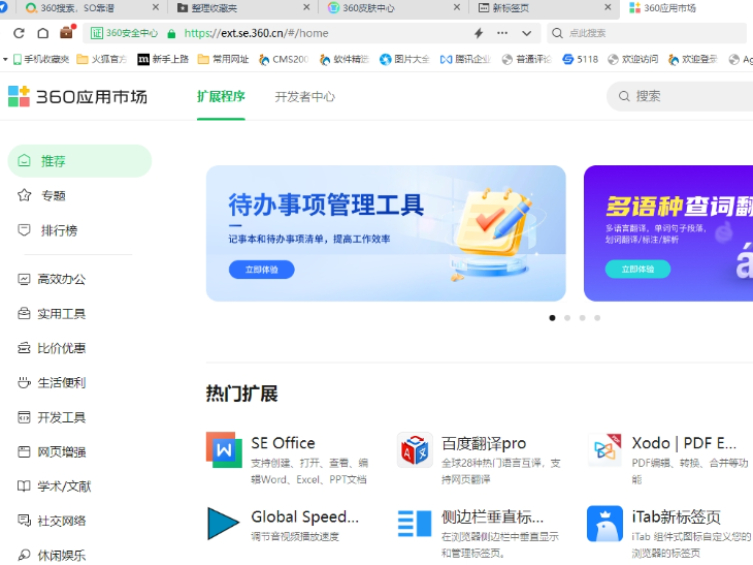753x565 pixels.
Task: Expand the address bar dropdown chevron
Action: (x=527, y=34)
